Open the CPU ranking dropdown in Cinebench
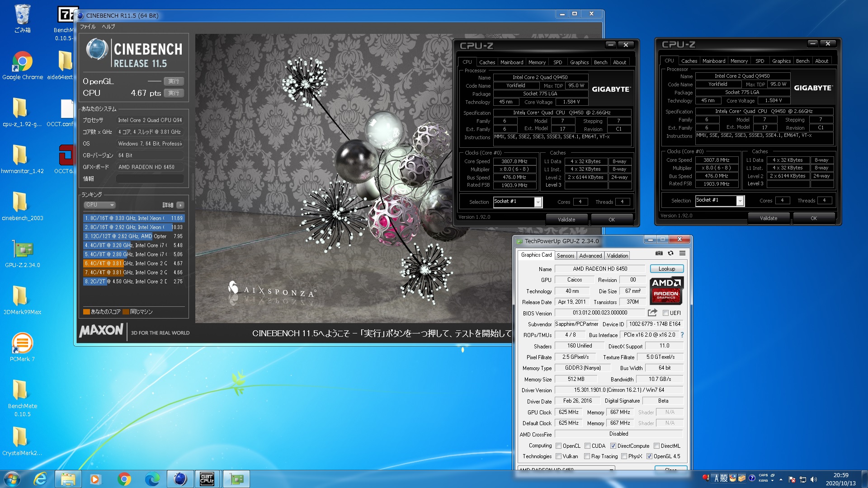Viewport: 868px width, 488px height. point(99,205)
